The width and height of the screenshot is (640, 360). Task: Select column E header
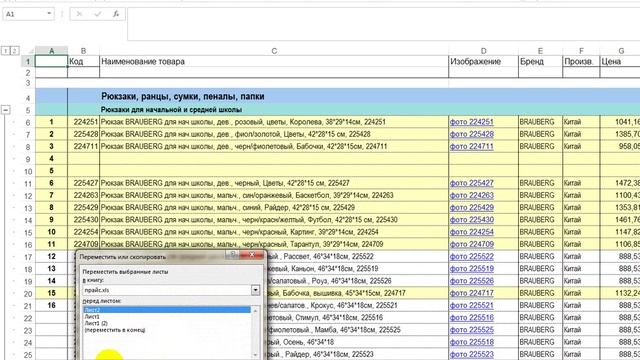point(540,51)
